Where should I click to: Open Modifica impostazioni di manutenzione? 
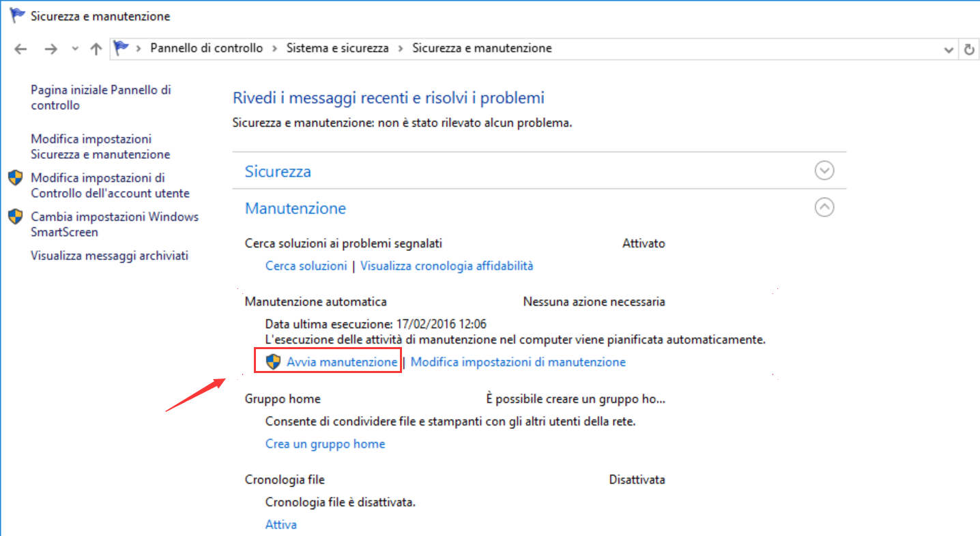[518, 362]
